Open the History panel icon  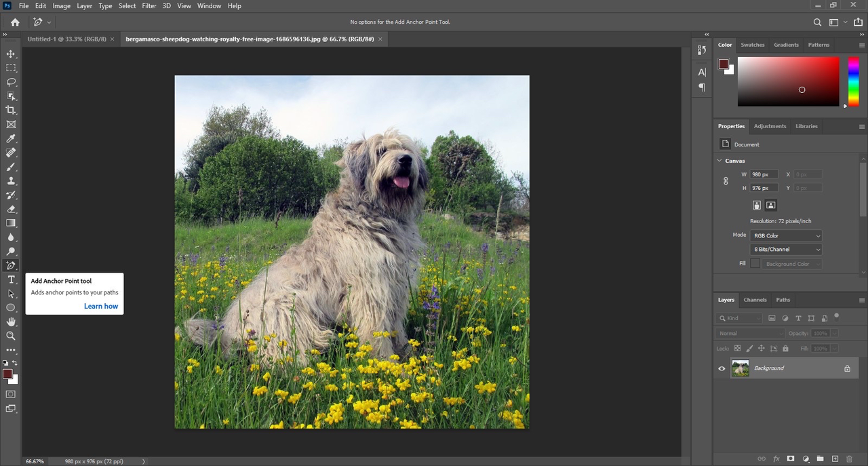pos(702,50)
